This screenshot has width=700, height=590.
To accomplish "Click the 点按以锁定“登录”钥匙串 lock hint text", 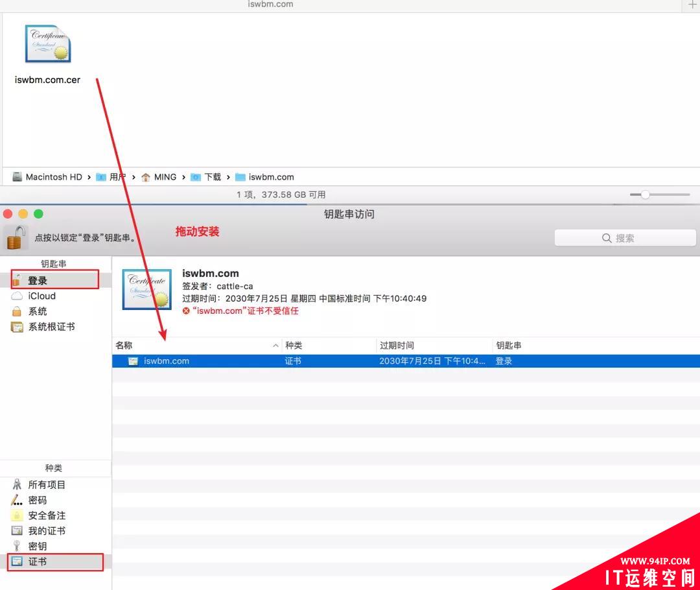I will [85, 237].
